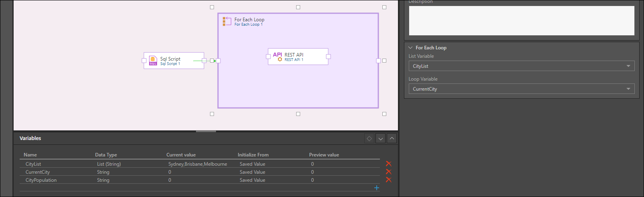Add a new variable with plus icon
This screenshot has width=644, height=197.
pyautogui.click(x=376, y=188)
